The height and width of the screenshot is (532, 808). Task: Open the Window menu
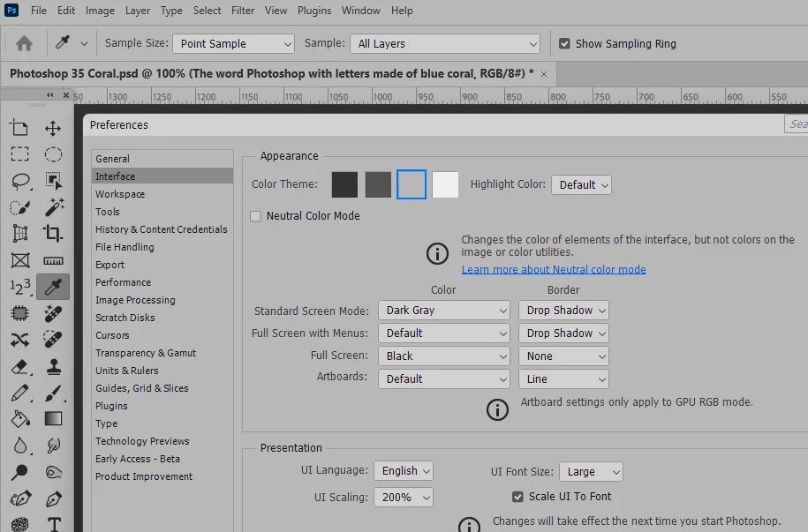(360, 11)
